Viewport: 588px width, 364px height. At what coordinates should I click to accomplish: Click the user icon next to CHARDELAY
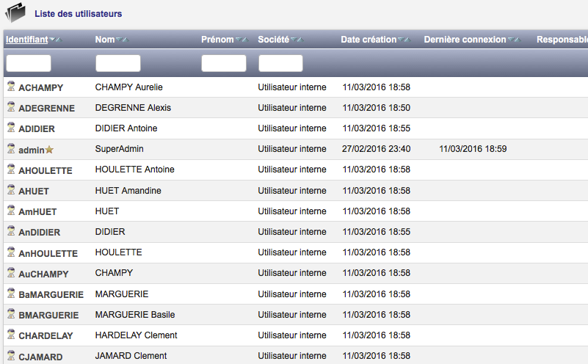(11, 335)
